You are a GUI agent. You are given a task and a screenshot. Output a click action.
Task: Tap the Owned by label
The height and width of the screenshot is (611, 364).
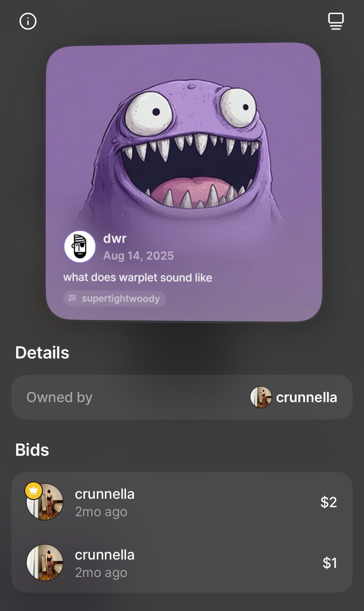point(59,397)
